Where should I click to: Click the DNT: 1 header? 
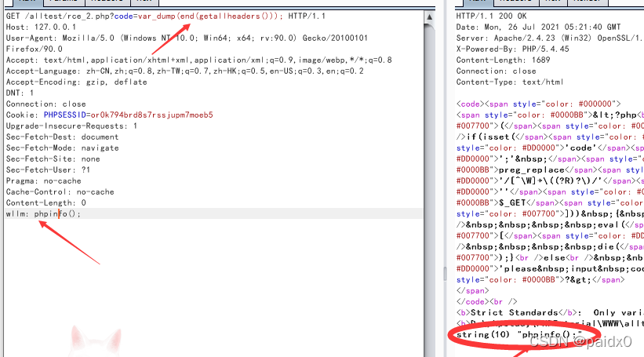20,93
